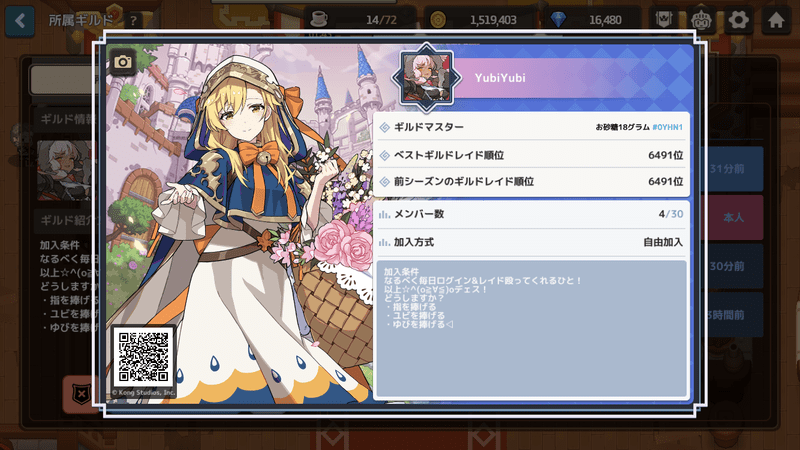Select the ギルドマスター row

tap(532, 127)
